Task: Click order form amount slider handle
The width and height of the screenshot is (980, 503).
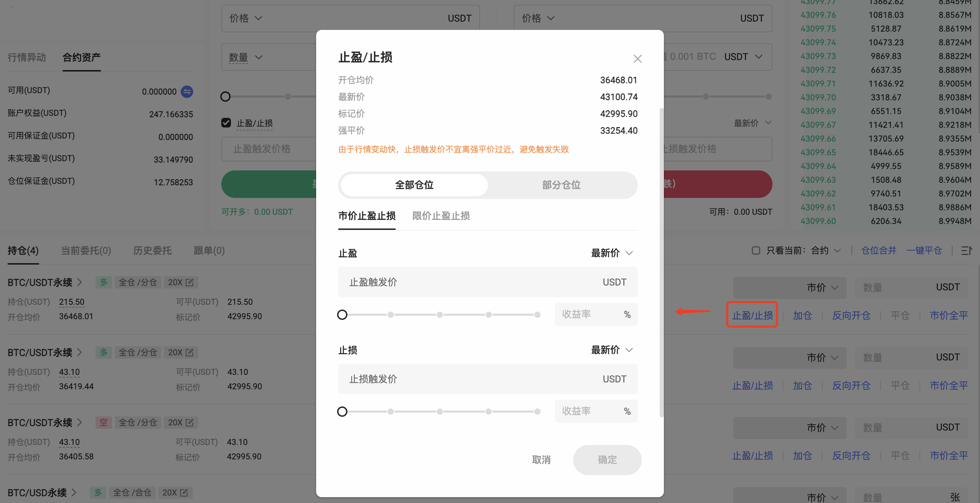Action: (225, 97)
